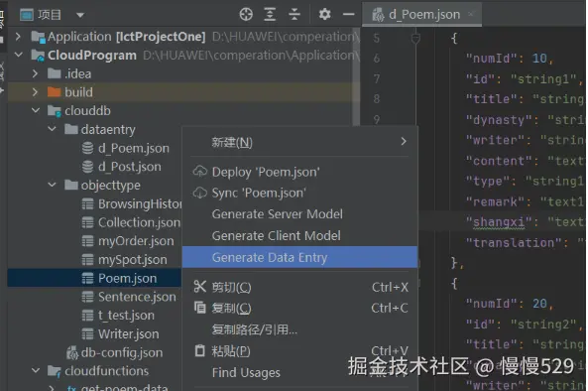
Task: Select mySpot.json in the tree
Action: point(133,260)
